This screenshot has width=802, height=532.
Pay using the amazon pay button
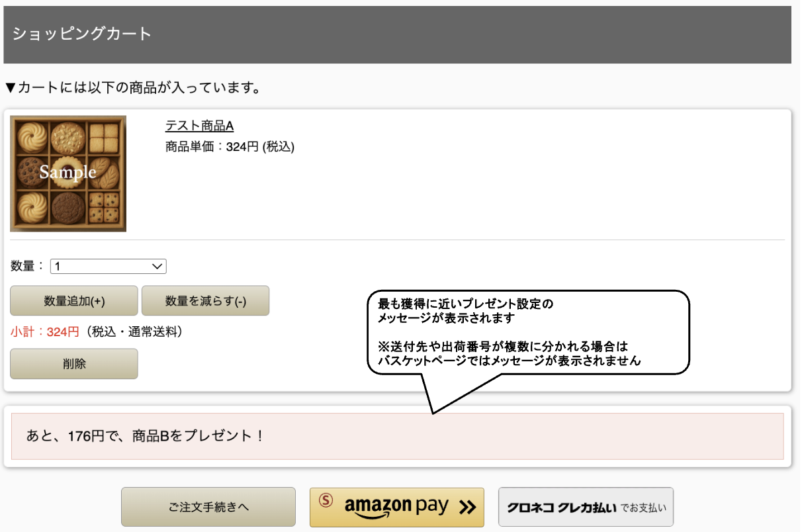click(x=397, y=508)
